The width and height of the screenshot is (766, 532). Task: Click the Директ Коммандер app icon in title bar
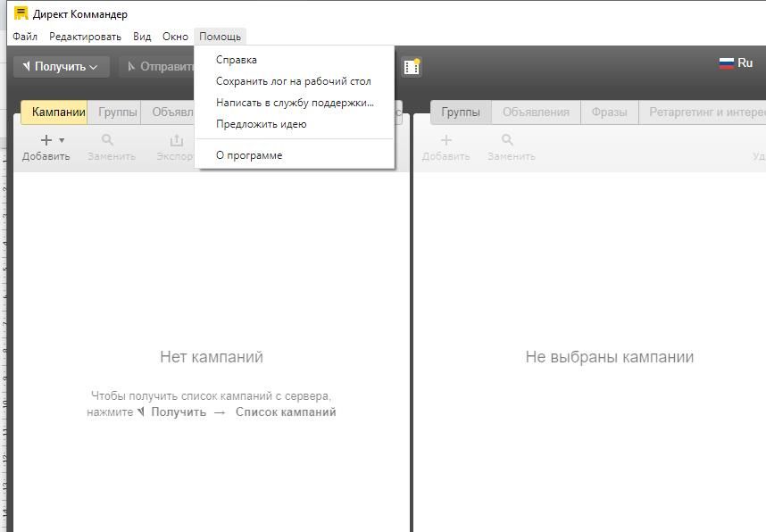click(x=21, y=13)
